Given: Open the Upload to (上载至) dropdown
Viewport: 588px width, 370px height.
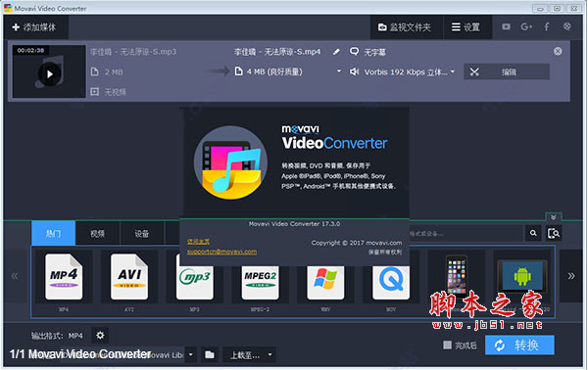Looking at the screenshot, I should point(249,354).
